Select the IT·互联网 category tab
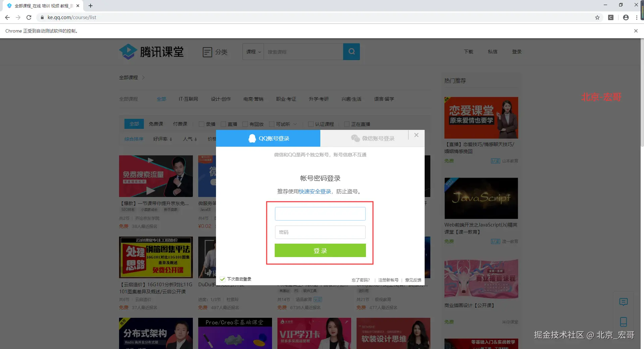Image resolution: width=644 pixels, height=349 pixels. pos(188,99)
